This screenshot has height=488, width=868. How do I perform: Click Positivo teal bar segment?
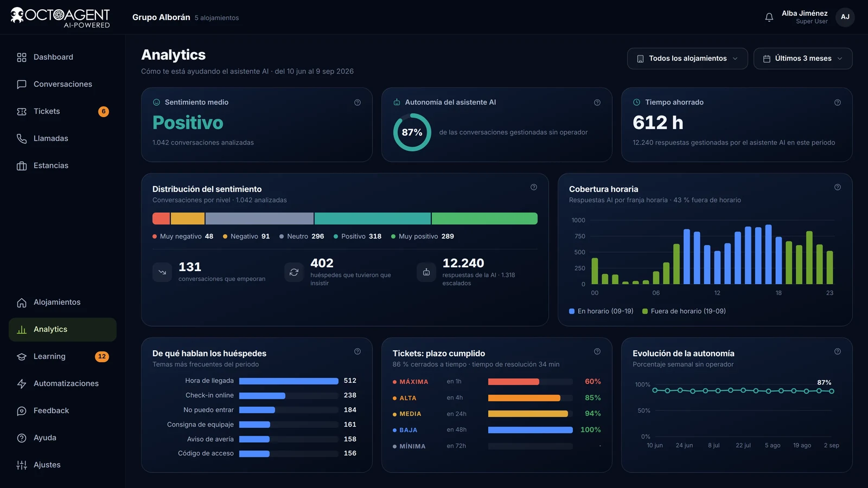coord(373,219)
